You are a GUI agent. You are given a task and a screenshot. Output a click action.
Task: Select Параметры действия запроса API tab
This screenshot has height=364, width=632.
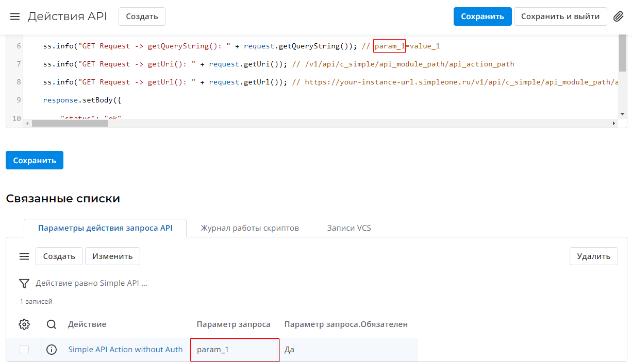[105, 228]
